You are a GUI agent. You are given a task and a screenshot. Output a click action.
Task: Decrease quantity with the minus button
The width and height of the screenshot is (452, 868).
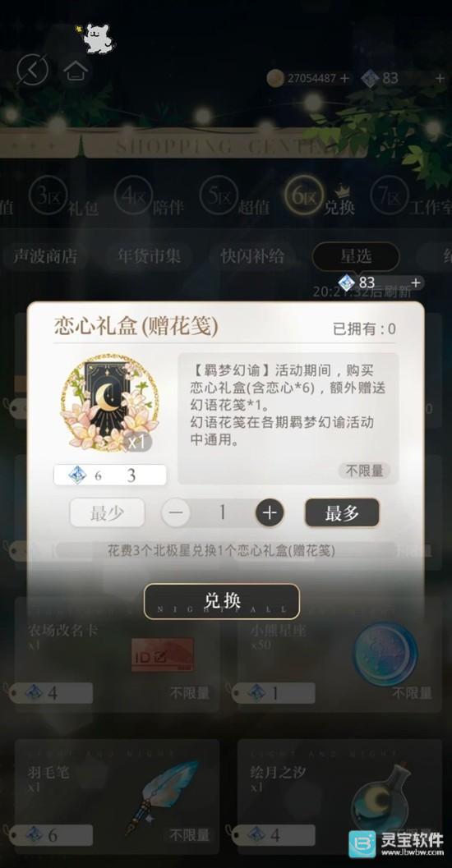[176, 512]
